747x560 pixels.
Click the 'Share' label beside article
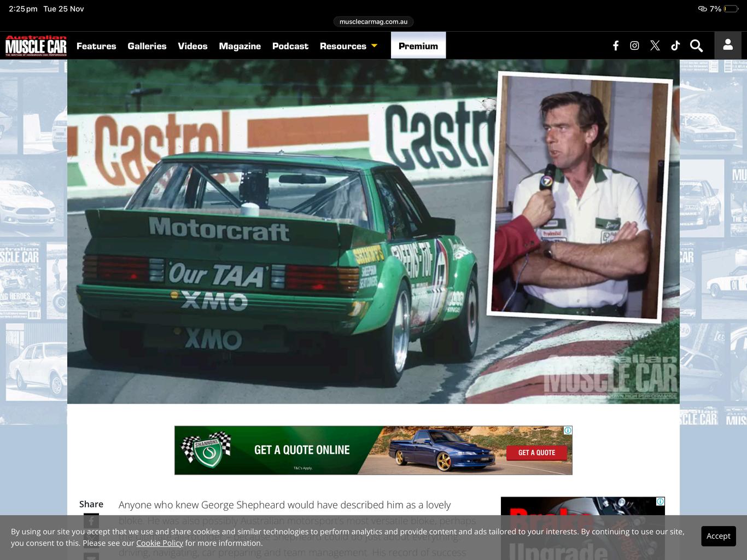pos(91,504)
